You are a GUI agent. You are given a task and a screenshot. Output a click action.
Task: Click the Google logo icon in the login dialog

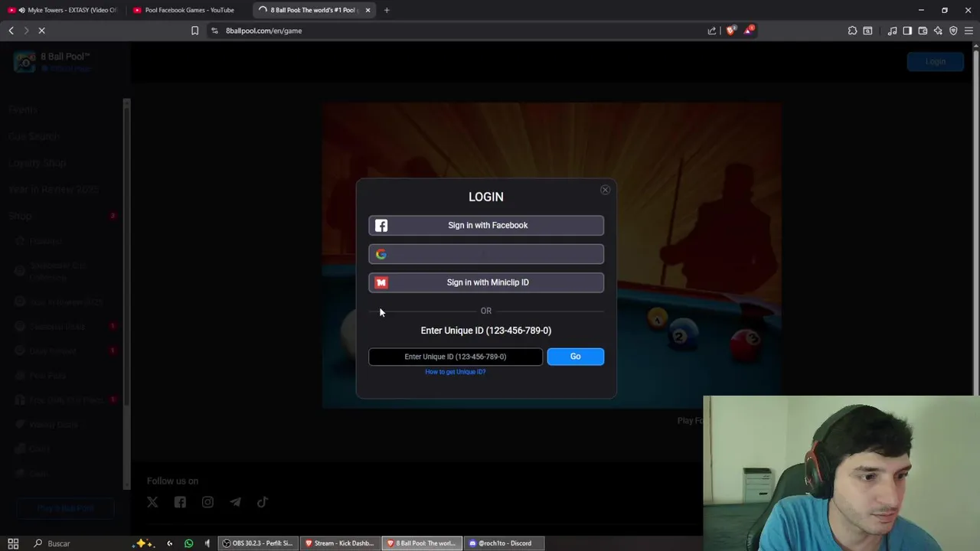(x=381, y=254)
